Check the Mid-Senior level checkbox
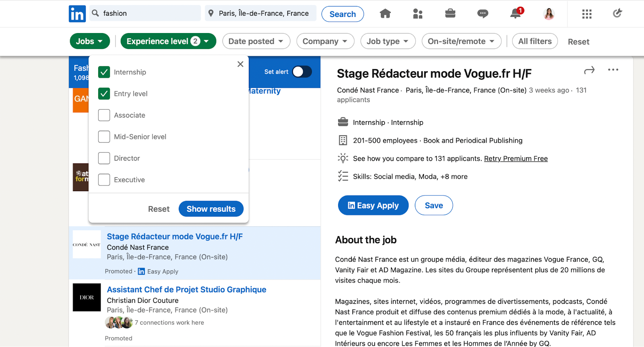Image resolution: width=644 pixels, height=347 pixels. click(104, 136)
